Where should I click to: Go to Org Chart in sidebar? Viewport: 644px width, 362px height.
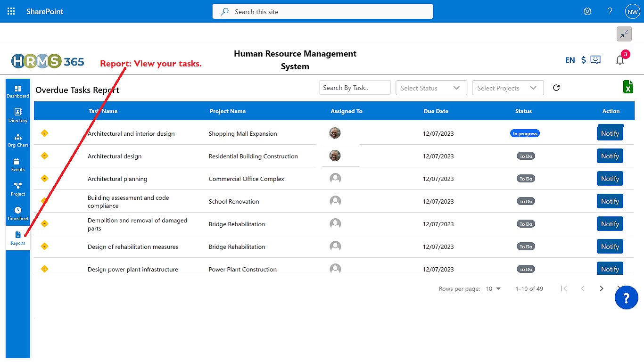click(18, 140)
